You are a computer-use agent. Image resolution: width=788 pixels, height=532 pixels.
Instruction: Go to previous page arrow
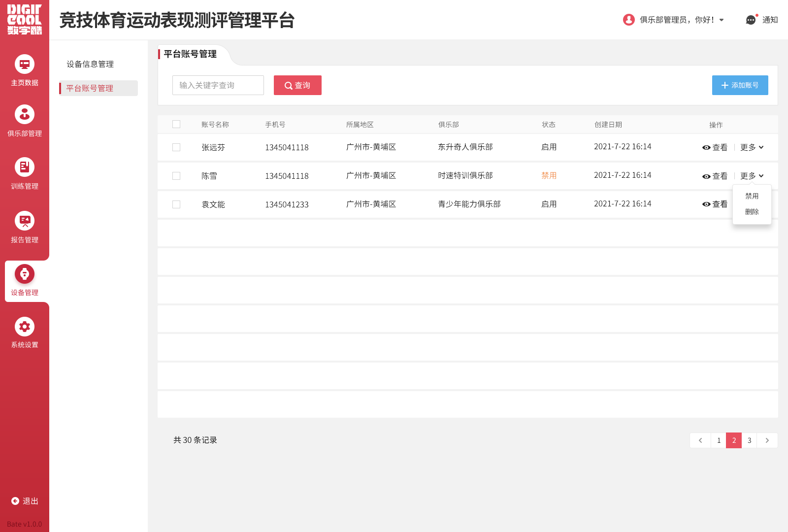click(700, 440)
